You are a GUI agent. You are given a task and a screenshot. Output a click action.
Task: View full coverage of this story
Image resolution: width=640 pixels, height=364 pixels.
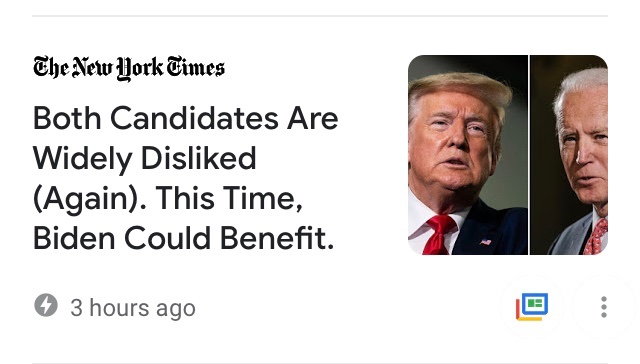(x=532, y=307)
